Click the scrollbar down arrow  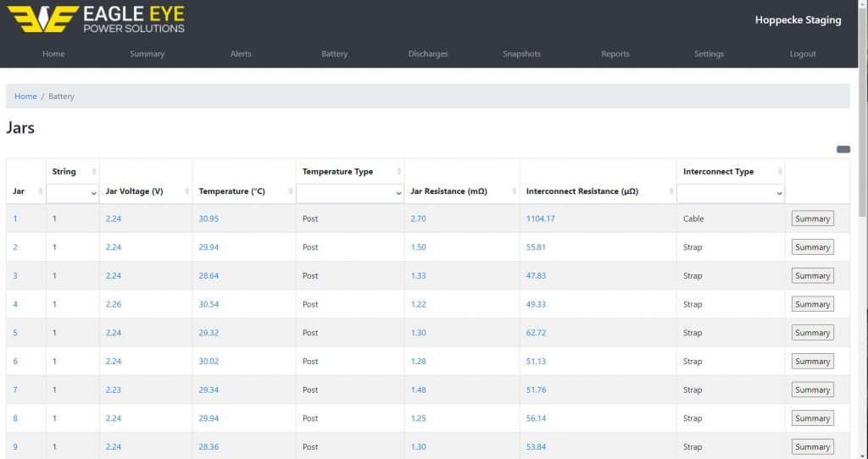point(863,455)
